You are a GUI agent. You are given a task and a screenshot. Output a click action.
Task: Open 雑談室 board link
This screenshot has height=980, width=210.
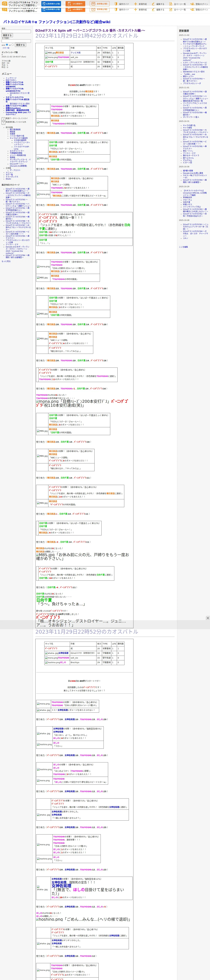[13, 132]
